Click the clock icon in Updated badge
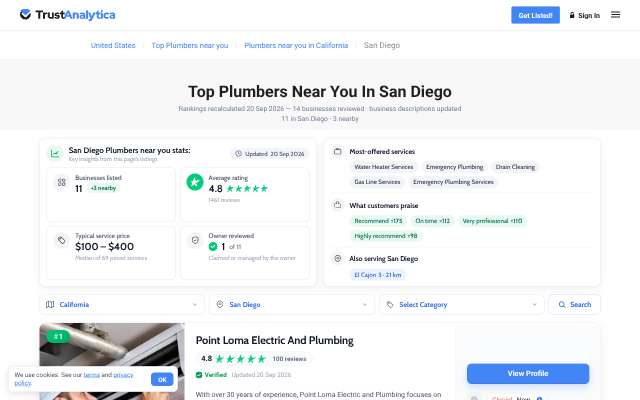 [238, 154]
